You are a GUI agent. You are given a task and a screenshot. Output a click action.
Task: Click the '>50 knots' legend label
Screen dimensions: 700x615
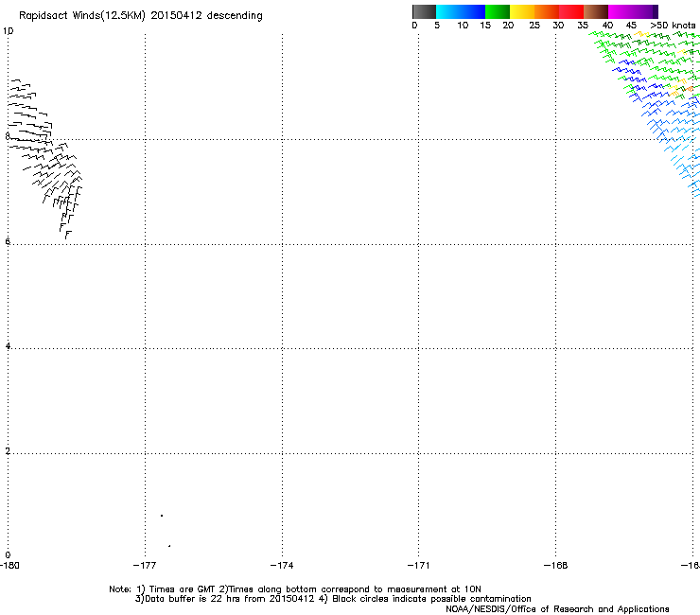(673, 26)
